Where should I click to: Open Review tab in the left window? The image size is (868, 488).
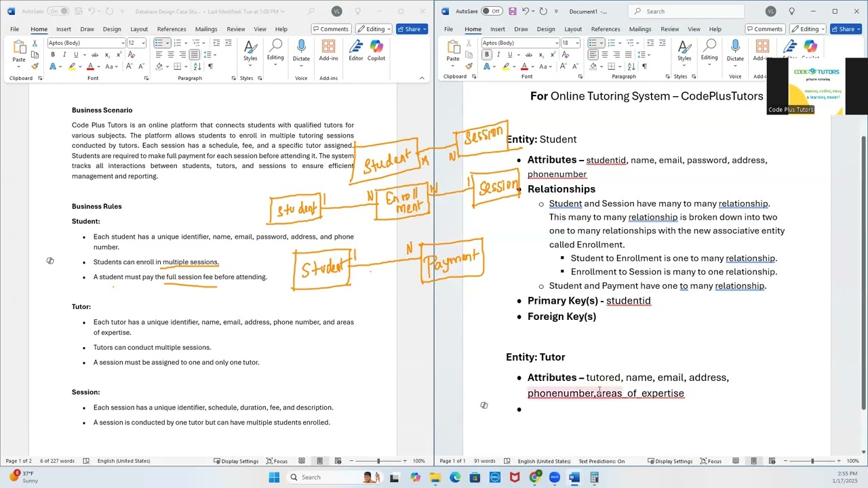[236, 29]
